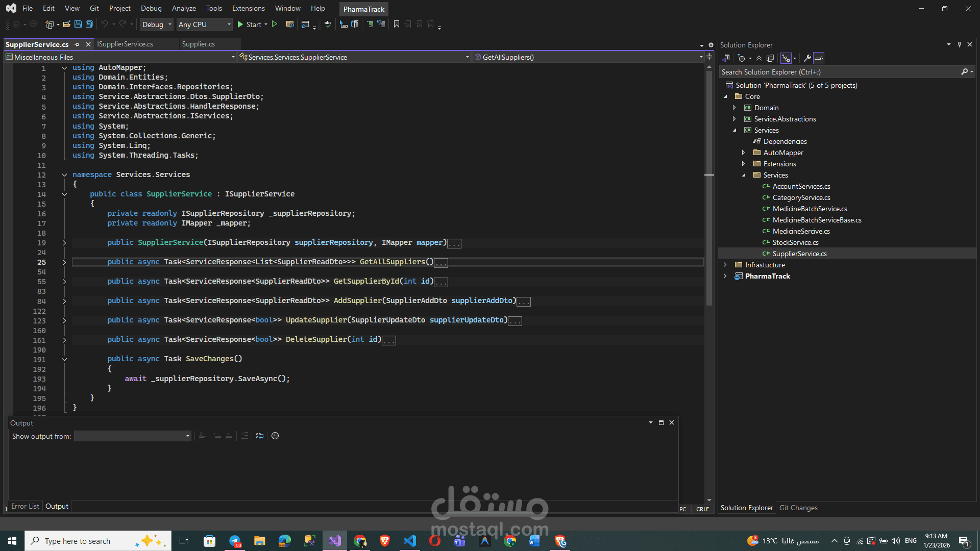Click the Save All toolbar icon

pos(89,24)
